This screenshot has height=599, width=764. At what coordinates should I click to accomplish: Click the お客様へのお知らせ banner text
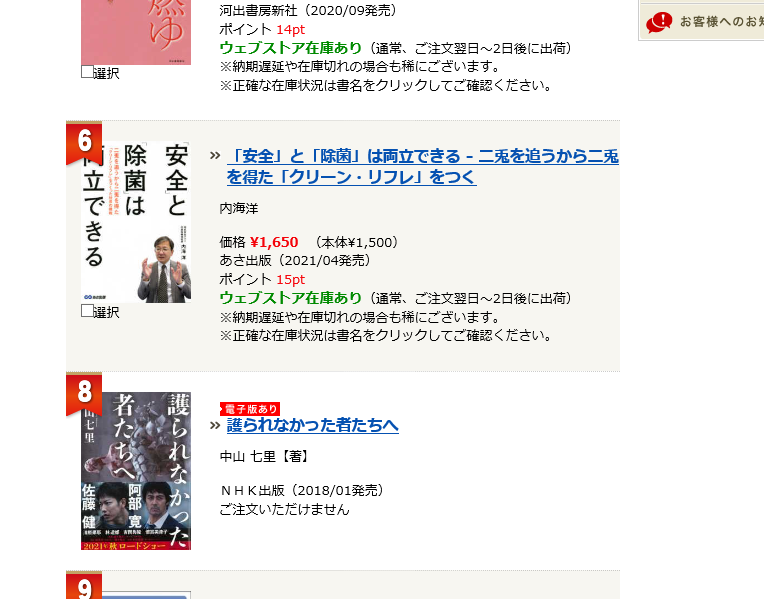point(722,22)
